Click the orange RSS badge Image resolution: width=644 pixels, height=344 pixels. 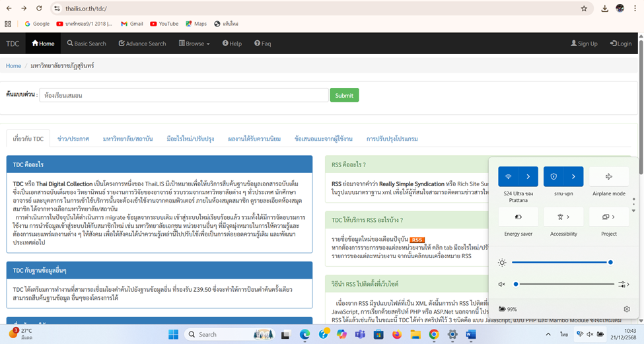pos(417,240)
